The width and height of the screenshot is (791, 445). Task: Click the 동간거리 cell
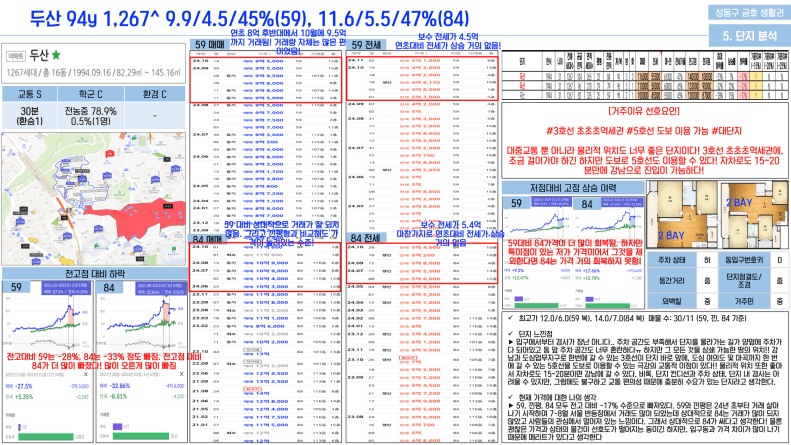[x=671, y=281]
